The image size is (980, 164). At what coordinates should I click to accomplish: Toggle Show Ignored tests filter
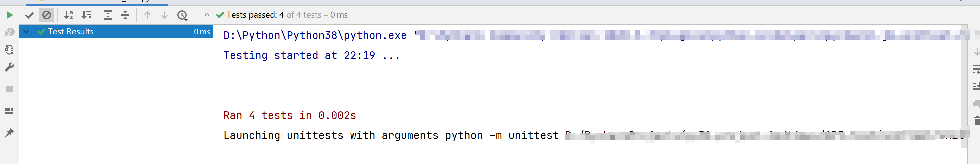[46, 15]
